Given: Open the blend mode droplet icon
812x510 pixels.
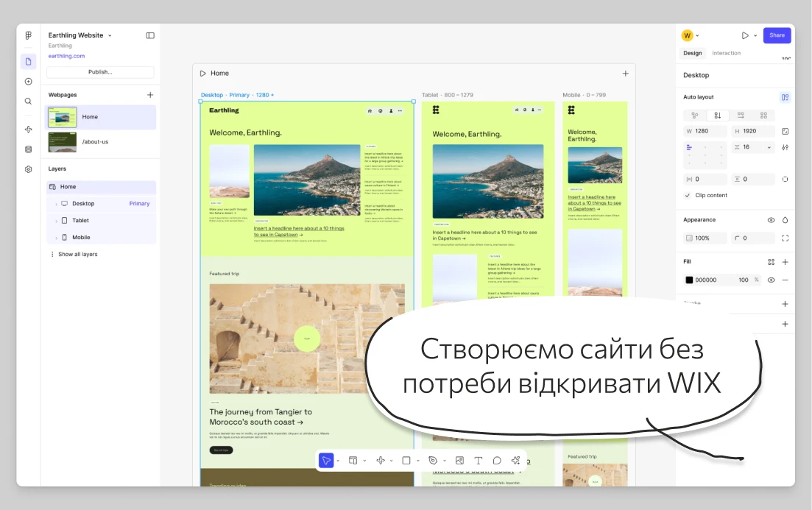Looking at the screenshot, I should (785, 220).
